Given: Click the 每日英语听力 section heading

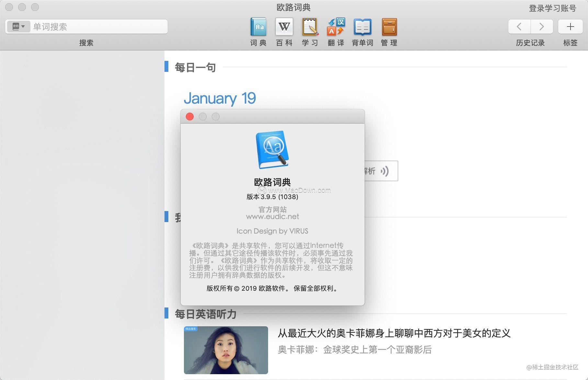Looking at the screenshot, I should (206, 314).
